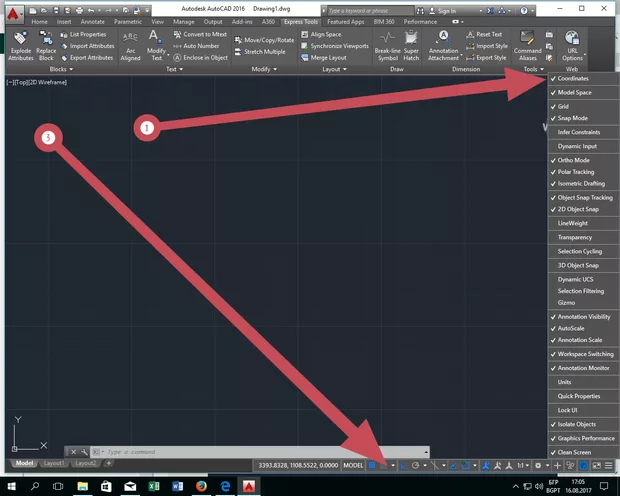
Task: Uncheck Model Space in customization menu
Action: click(x=584, y=93)
